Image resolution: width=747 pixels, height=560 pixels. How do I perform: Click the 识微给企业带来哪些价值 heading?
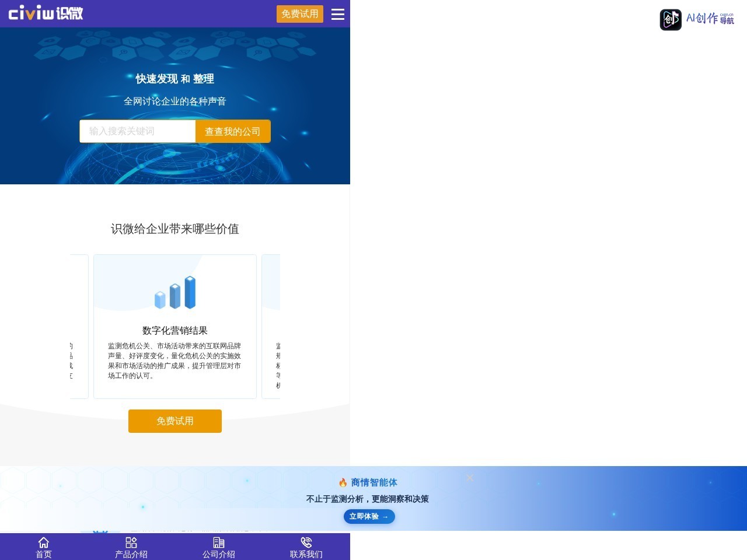coord(175,229)
